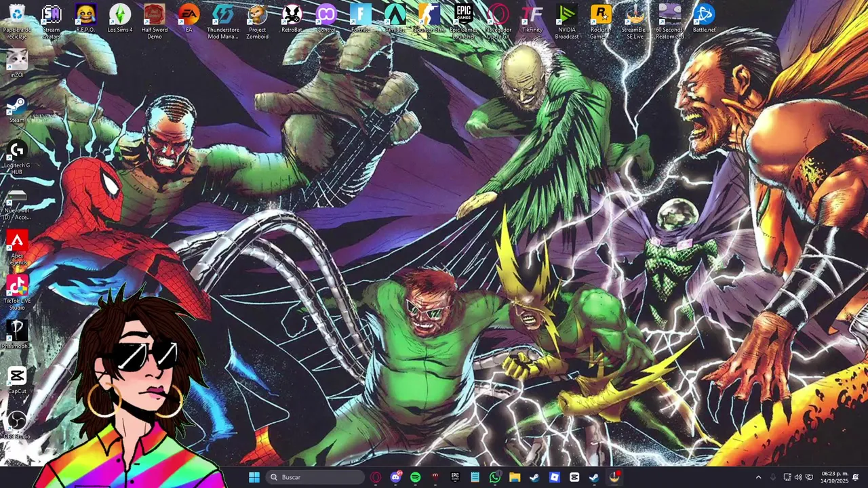Screen dimensions: 868x488
Task: Open the Papelera de reciclaje desktop icon
Action: point(17,21)
